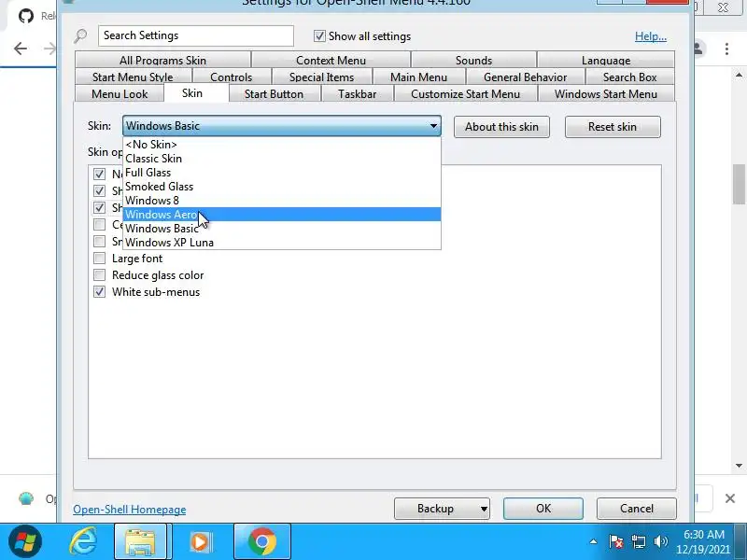The image size is (747, 560).
Task: Click the Reset skin button
Action: (x=613, y=127)
